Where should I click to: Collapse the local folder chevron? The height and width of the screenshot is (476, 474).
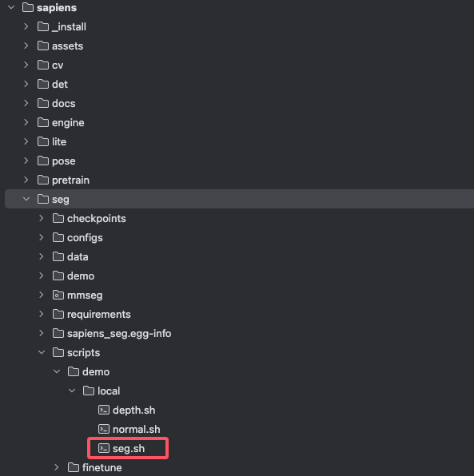click(x=72, y=391)
